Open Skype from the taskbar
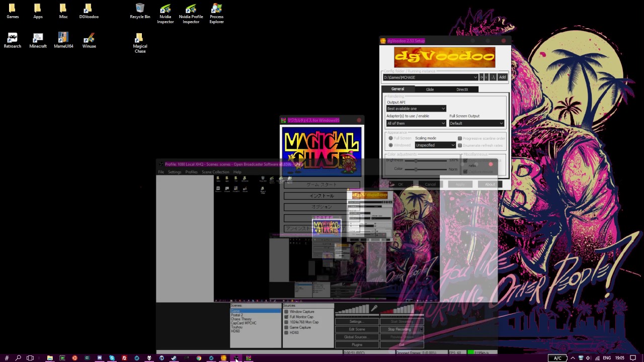Viewport: 644px width, 362px height. (112, 358)
